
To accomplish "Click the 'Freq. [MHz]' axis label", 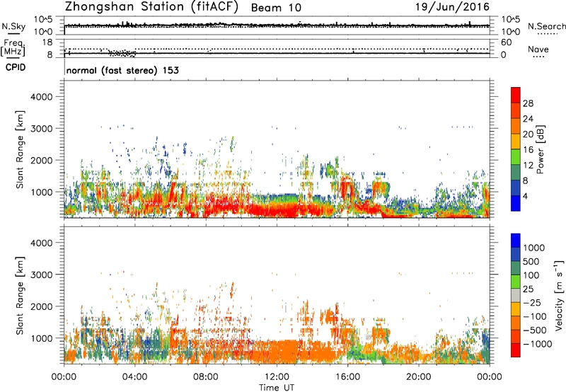I will pos(13,47).
